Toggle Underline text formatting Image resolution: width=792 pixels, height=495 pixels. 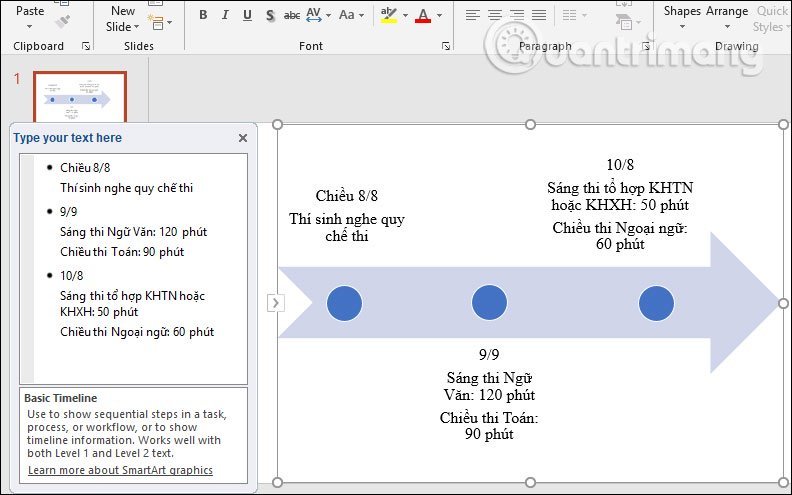(245, 15)
